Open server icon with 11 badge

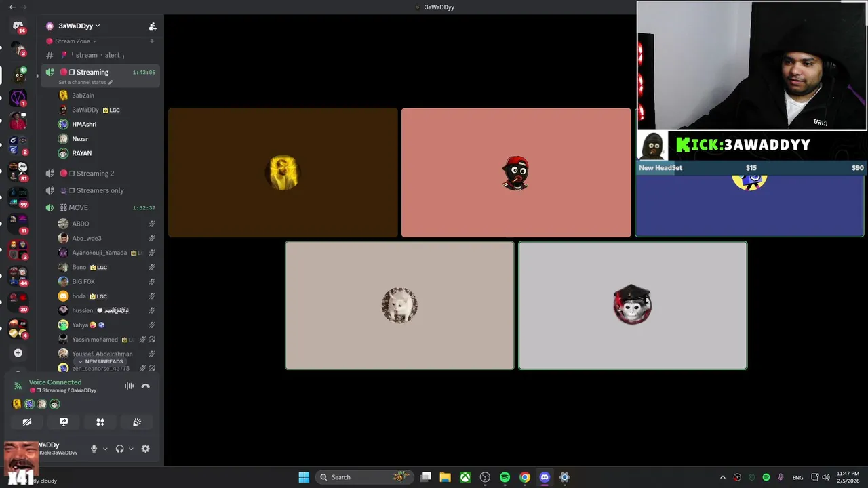click(18, 224)
